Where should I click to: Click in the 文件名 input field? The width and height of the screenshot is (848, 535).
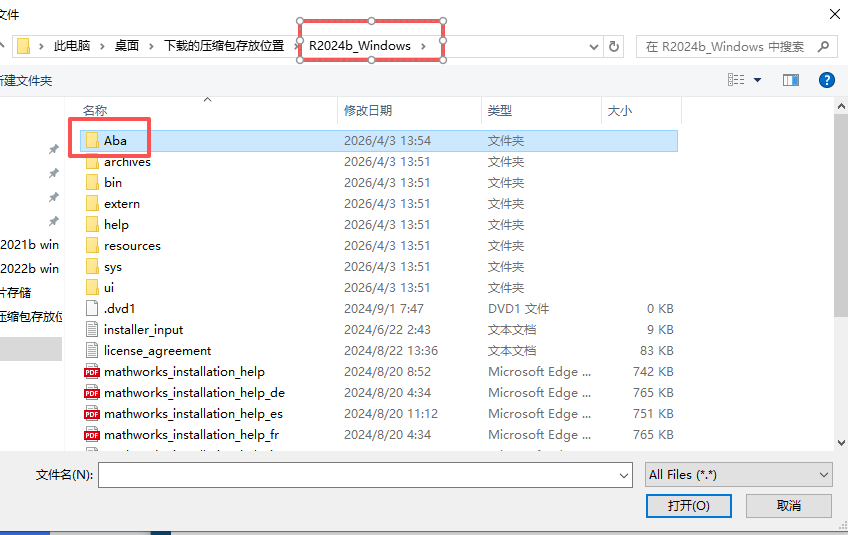[358, 475]
